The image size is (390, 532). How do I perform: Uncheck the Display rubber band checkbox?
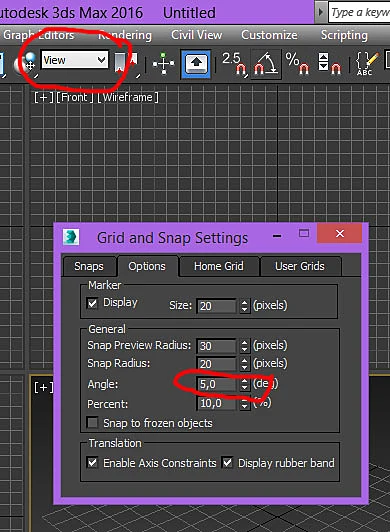point(227,462)
